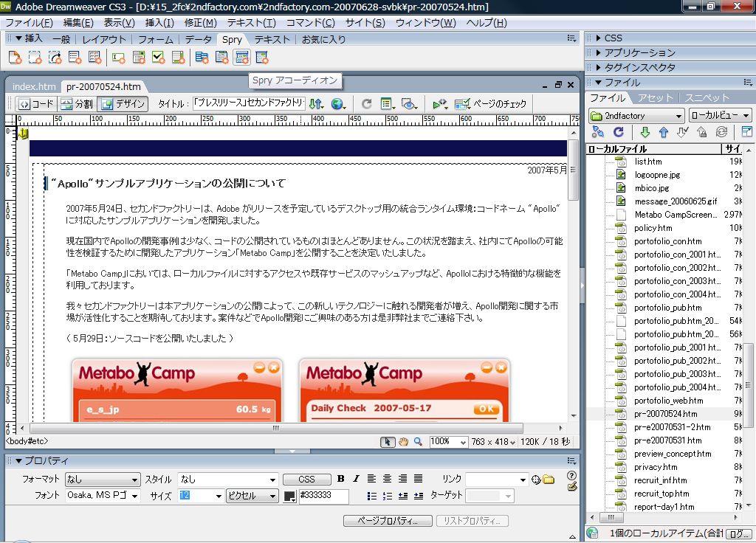Image resolution: width=756 pixels, height=543 pixels.
Task: Open the Validate Markup icon
Action: tap(440, 103)
